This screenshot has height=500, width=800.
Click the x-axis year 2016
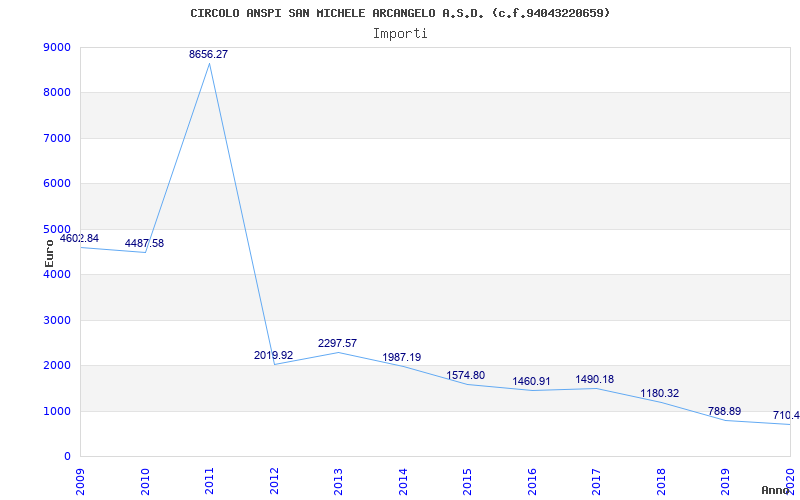(532, 482)
